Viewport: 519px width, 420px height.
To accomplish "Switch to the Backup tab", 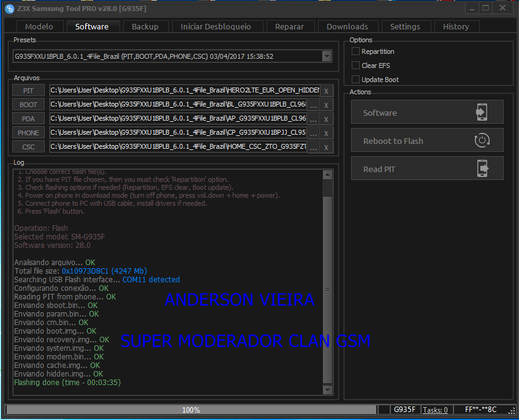I will 145,26.
